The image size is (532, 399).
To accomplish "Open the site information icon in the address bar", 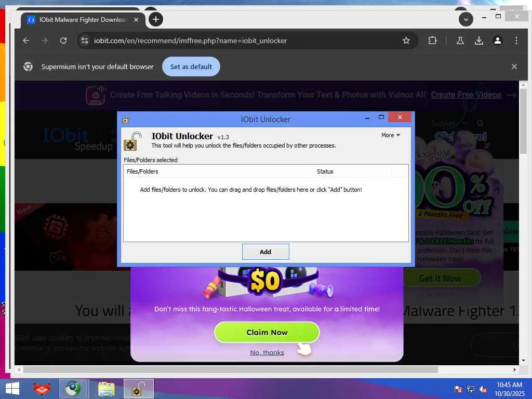I will 84,41.
